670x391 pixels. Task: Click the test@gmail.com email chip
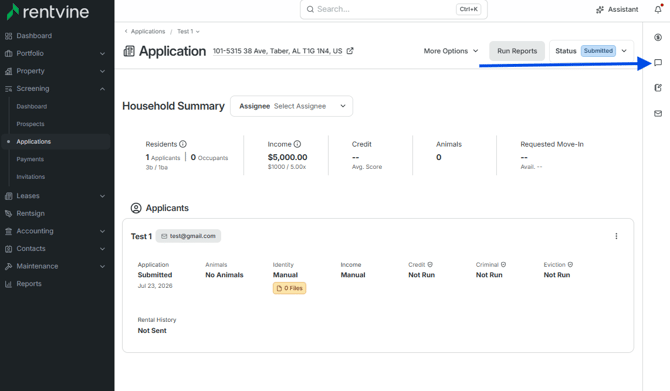188,236
